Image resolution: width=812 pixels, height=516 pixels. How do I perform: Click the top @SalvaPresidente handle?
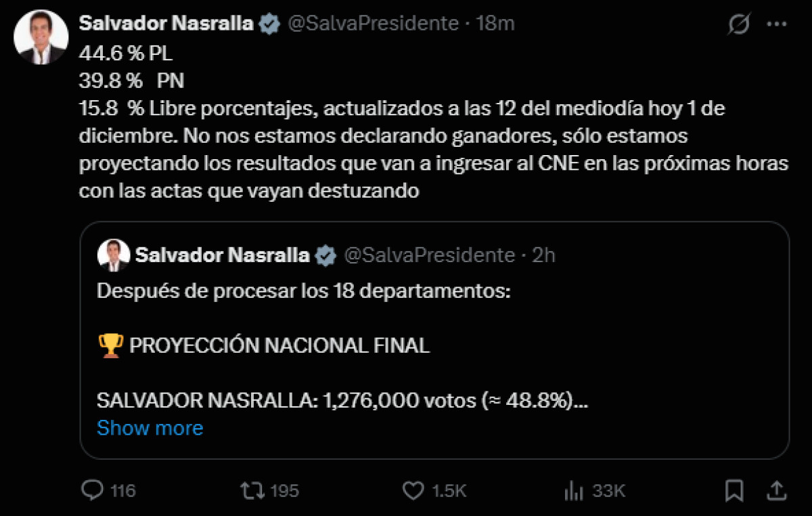click(374, 24)
